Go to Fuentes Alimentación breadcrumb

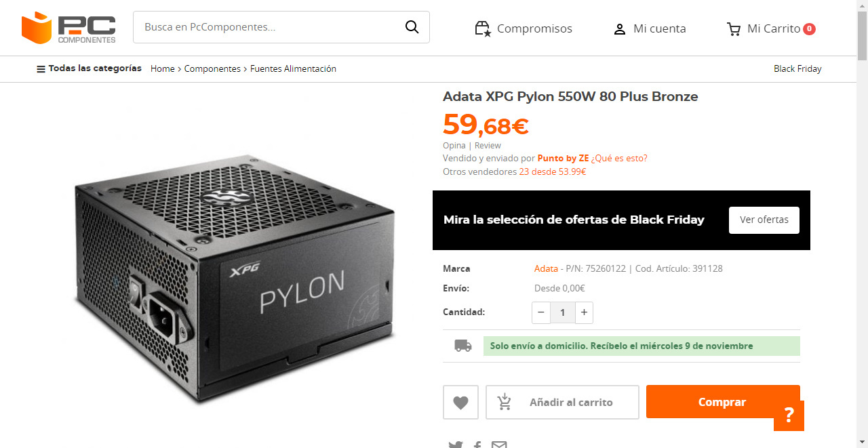click(x=293, y=68)
